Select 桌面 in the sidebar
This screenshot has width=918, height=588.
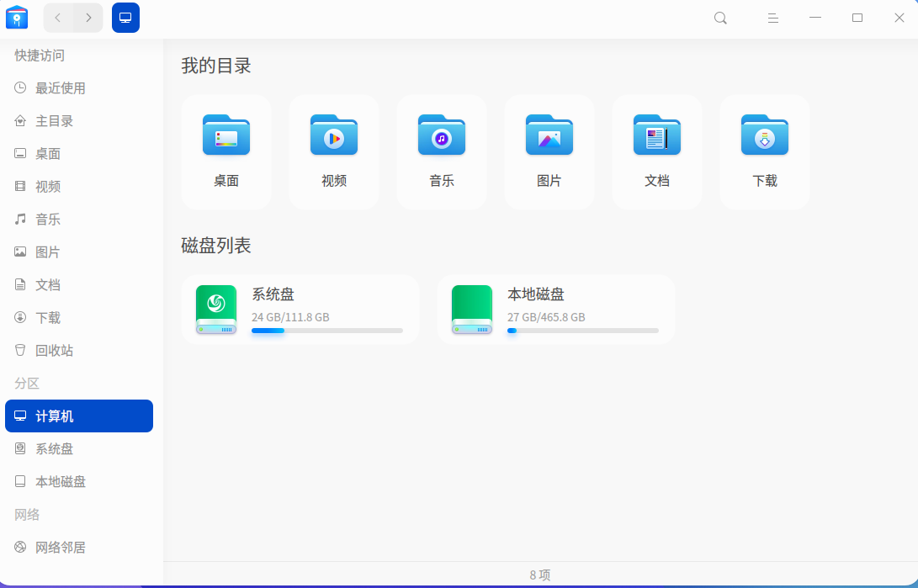(x=79, y=153)
